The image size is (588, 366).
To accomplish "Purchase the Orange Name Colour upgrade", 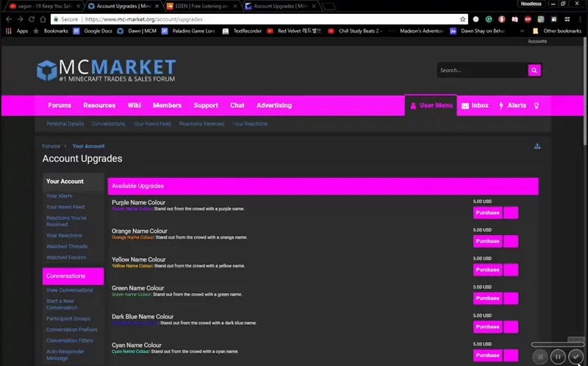I will tap(487, 241).
